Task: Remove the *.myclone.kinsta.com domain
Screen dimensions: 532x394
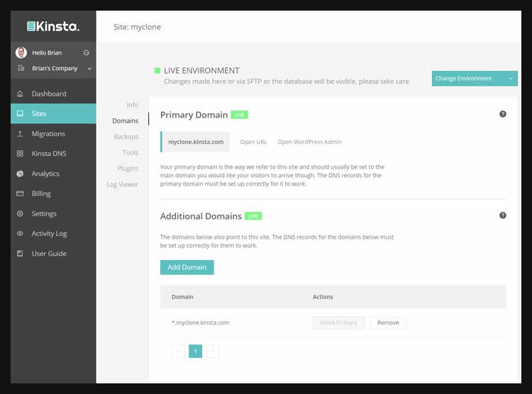Action: pyautogui.click(x=388, y=322)
